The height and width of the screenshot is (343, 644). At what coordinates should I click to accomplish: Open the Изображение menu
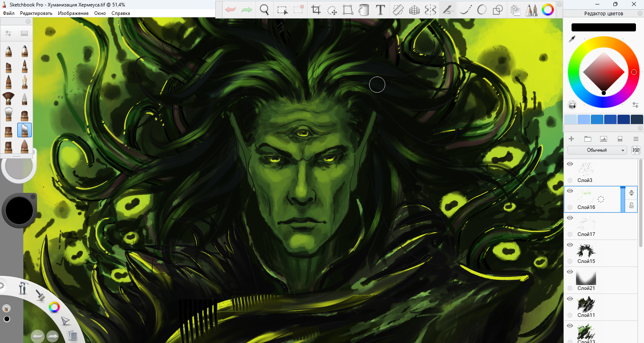[73, 13]
